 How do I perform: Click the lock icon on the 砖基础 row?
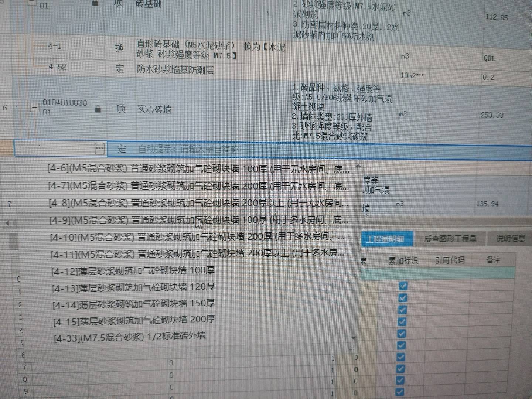(95, 3)
